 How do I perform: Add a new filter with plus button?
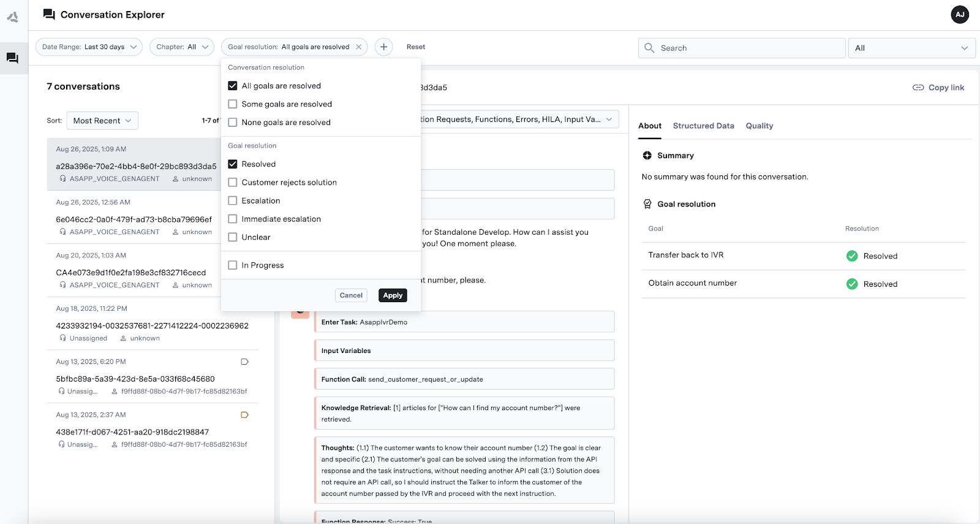click(x=384, y=47)
